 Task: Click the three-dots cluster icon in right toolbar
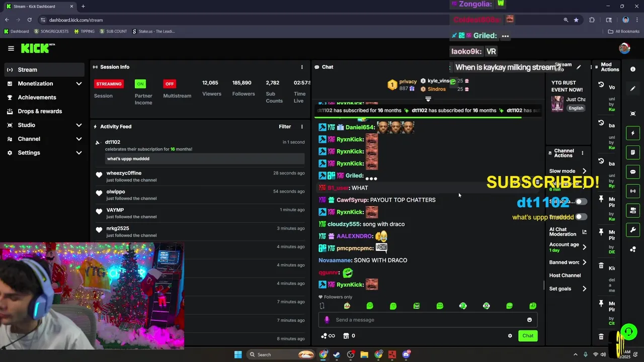633,249
